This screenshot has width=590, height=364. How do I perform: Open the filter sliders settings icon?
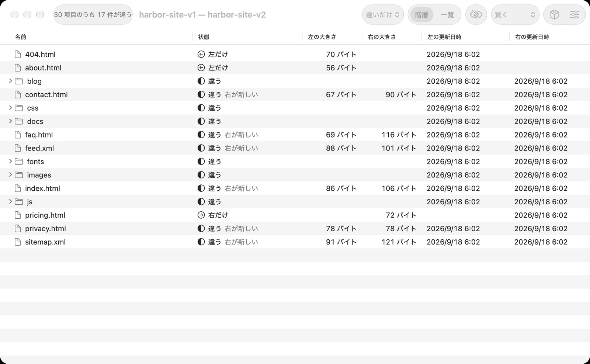click(575, 15)
